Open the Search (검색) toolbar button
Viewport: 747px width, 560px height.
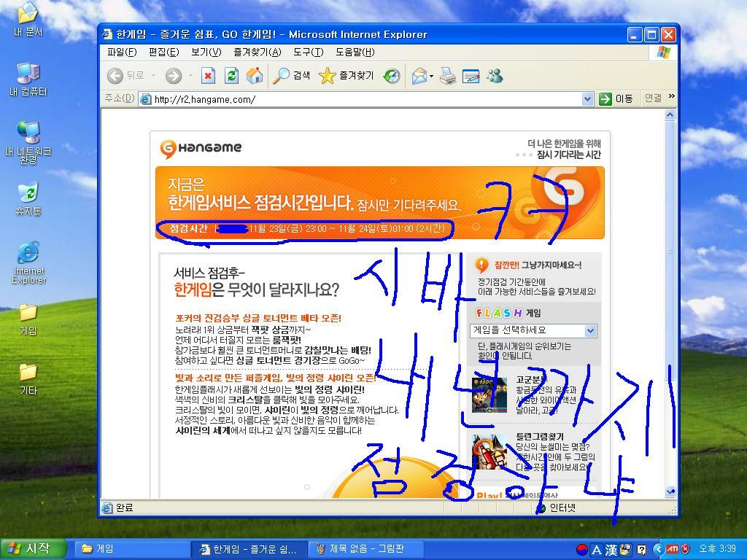pyautogui.click(x=291, y=75)
